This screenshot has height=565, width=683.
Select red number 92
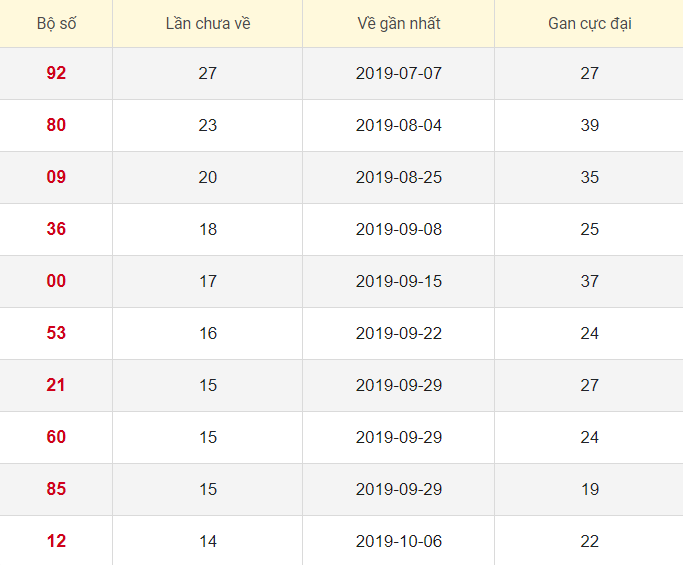point(56,73)
